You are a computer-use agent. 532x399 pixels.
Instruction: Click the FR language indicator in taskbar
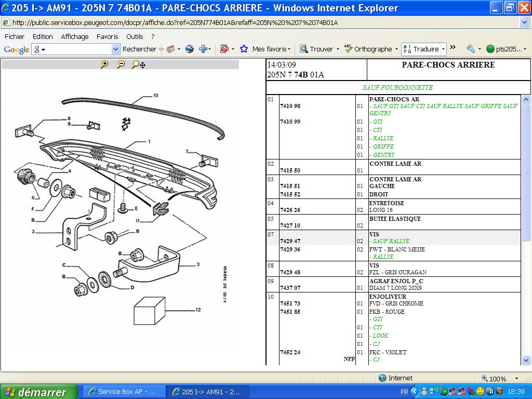404,392
